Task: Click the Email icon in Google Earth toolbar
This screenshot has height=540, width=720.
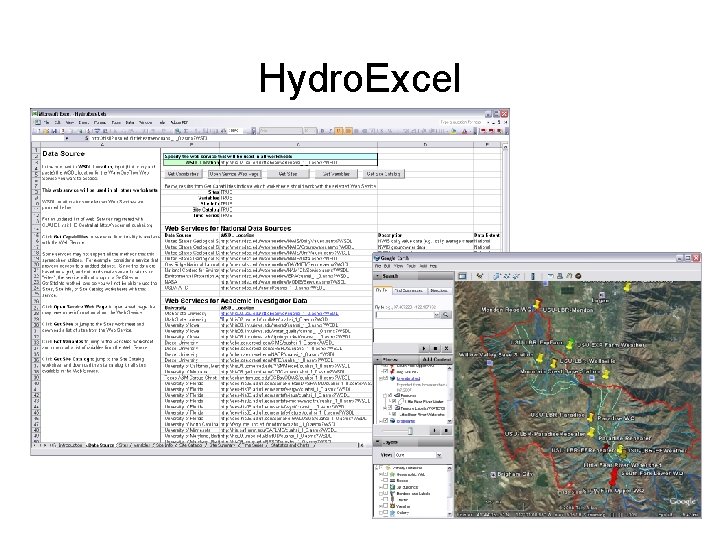Action: (x=551, y=276)
